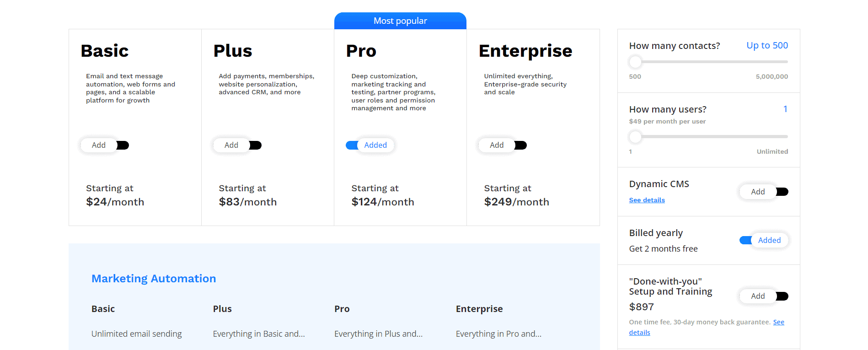Turn off the Pro plan Added toggle
This screenshot has width=868, height=350.
pos(370,145)
